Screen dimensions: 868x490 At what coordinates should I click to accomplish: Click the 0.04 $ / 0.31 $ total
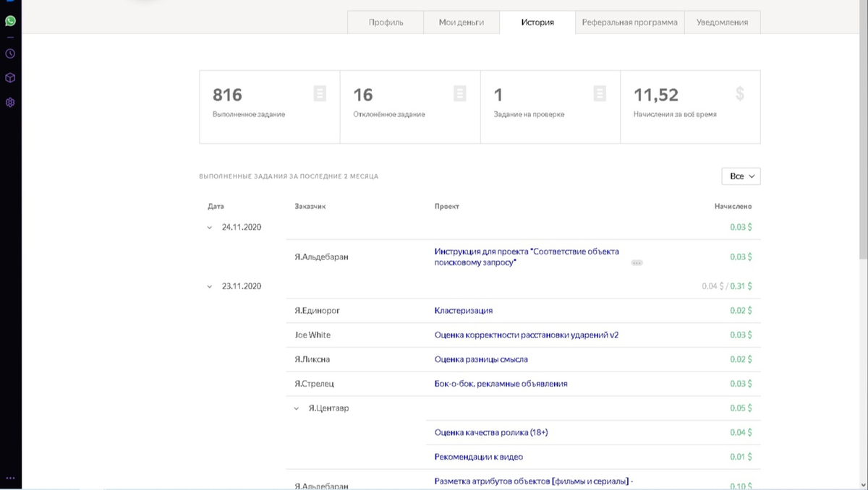point(727,286)
